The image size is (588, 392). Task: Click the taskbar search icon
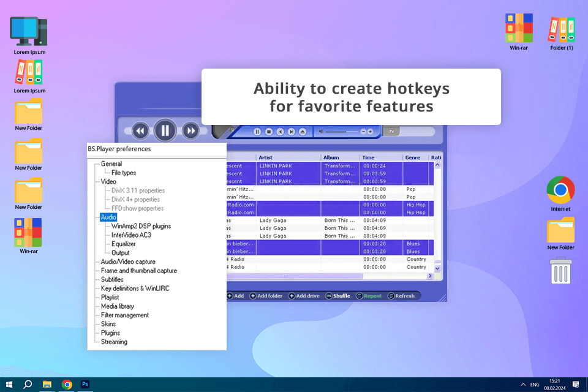point(28,385)
